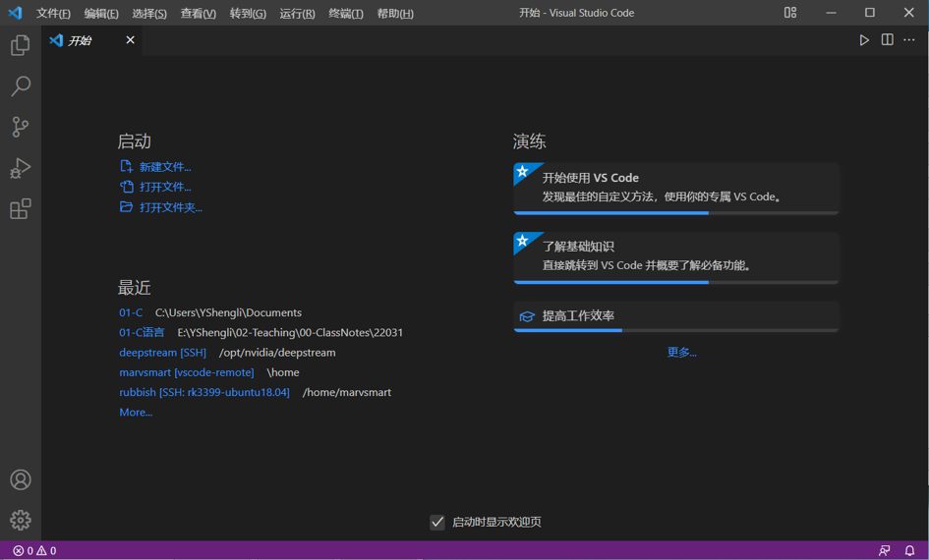The height and width of the screenshot is (560, 929).
Task: Open the 终端(T) menu
Action: [346, 13]
